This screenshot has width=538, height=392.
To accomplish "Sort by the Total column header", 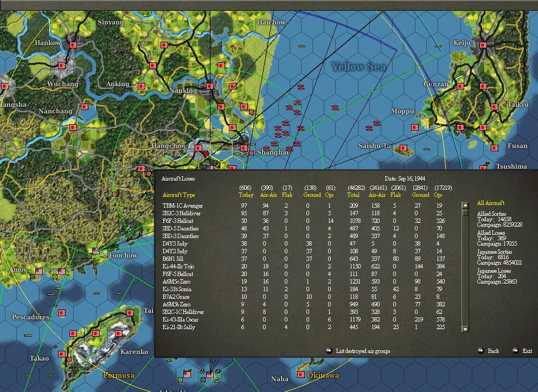I will coord(353,195).
